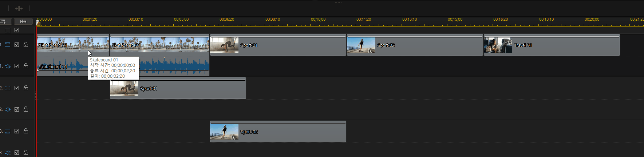Screen dimensions: 644x157
Task: Toggle the all-tracks checkbox above track list
Action: (17, 31)
